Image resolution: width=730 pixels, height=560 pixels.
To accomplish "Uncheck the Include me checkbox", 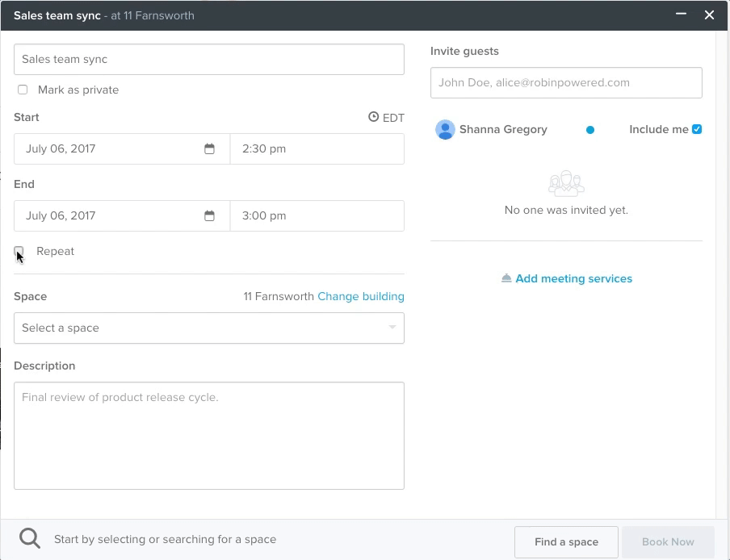I will click(x=697, y=129).
